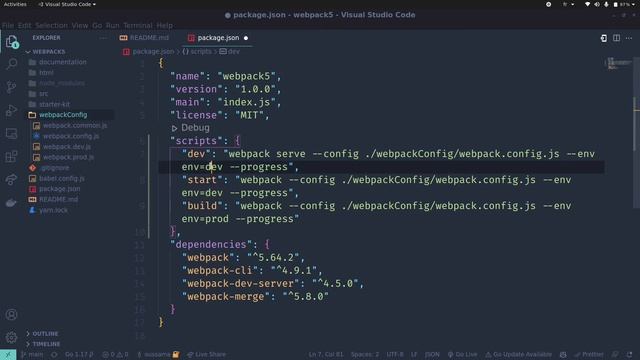
Task: Click the Ln 7, Col 81 cursor position
Action: point(326,355)
